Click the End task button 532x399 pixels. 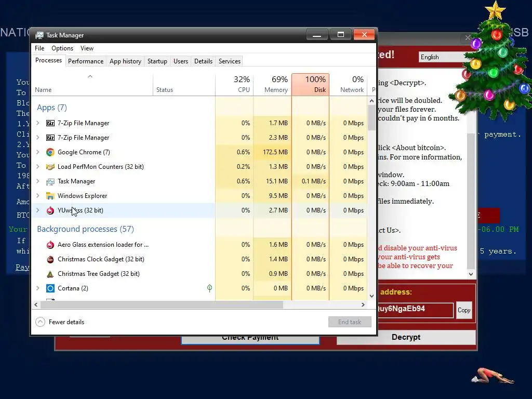pos(350,322)
